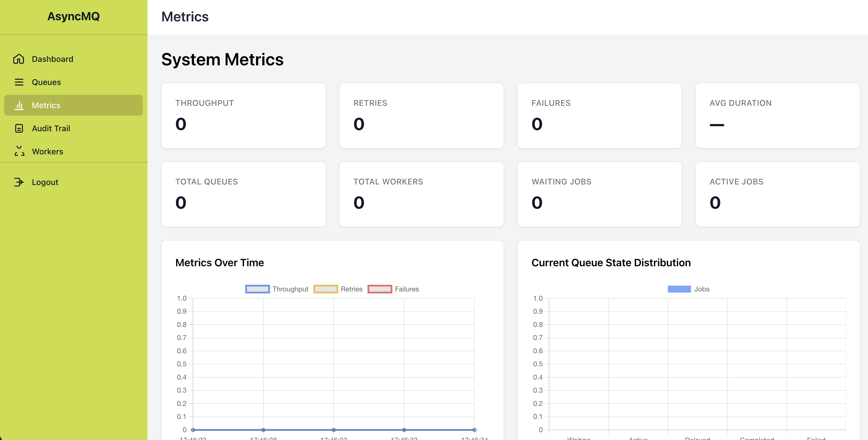868x440 pixels.
Task: Click the Workers icon in sidebar
Action: point(19,151)
